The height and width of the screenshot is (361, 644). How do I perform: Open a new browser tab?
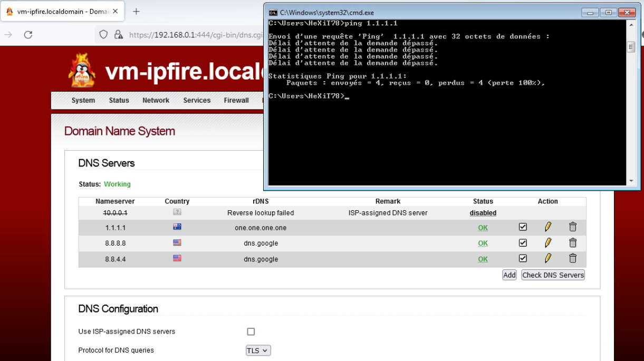coord(136,11)
